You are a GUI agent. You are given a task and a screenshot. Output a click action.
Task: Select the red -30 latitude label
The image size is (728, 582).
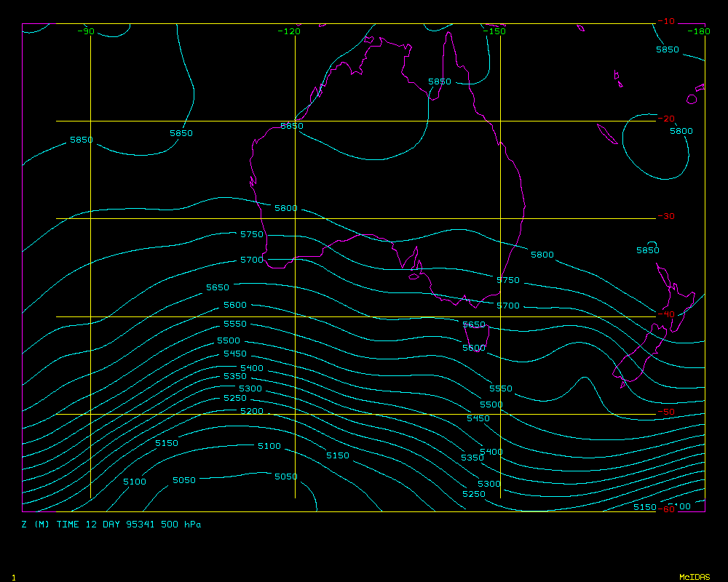click(x=665, y=217)
